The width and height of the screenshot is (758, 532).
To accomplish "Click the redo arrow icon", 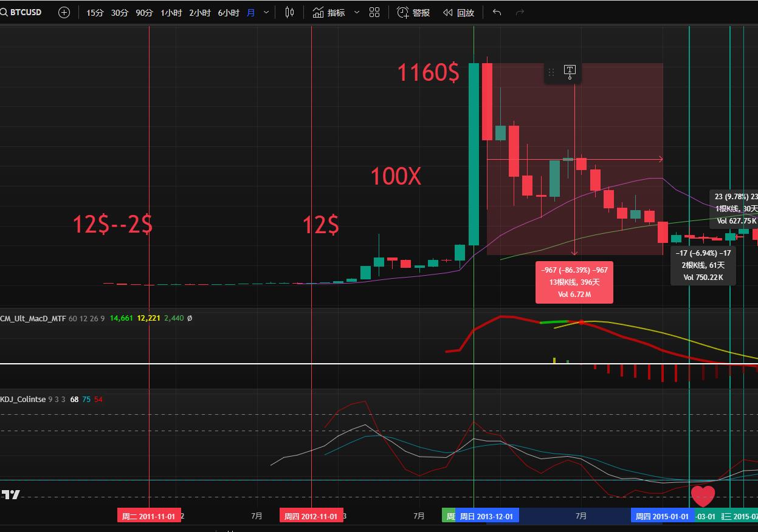I will (x=520, y=12).
